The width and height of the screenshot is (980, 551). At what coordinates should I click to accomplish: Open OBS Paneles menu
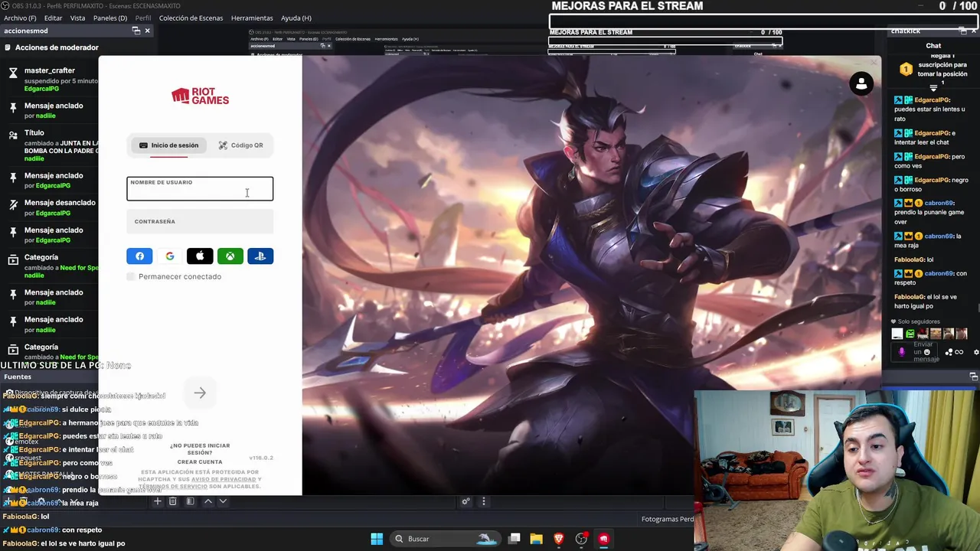[x=110, y=18]
